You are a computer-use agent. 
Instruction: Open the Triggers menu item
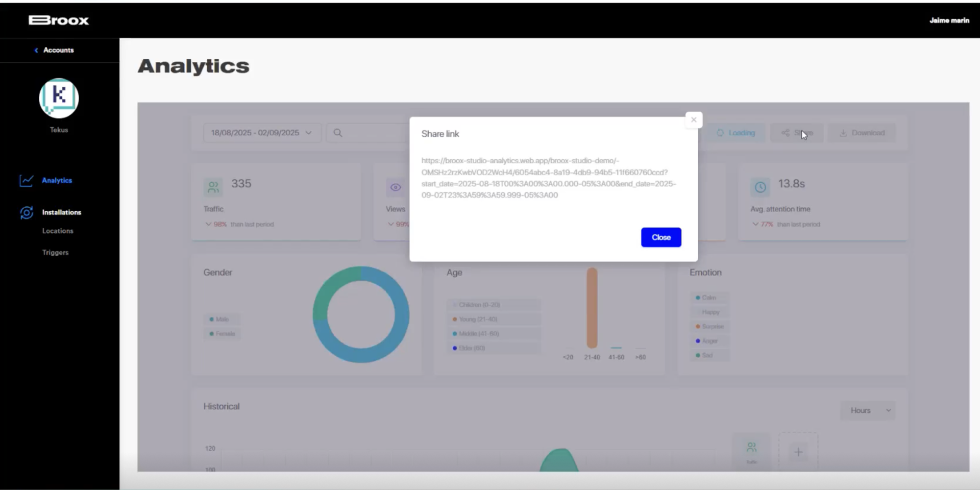pos(55,253)
